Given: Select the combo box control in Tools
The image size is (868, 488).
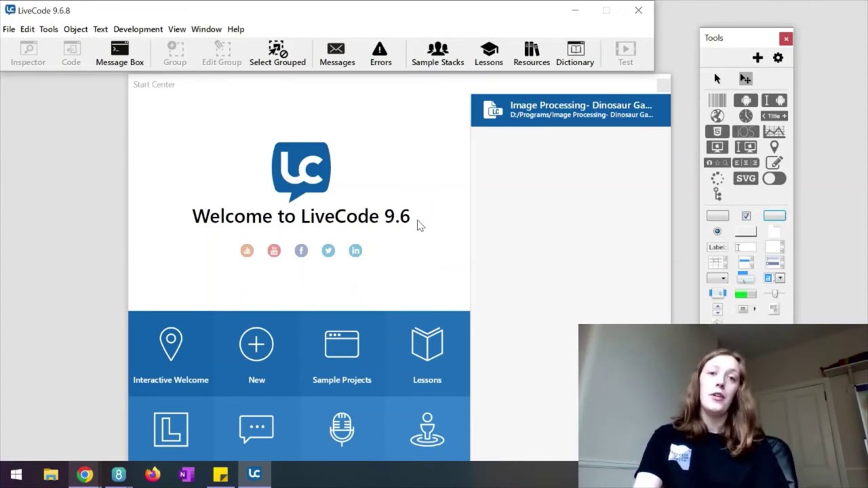Looking at the screenshot, I should coord(774,278).
